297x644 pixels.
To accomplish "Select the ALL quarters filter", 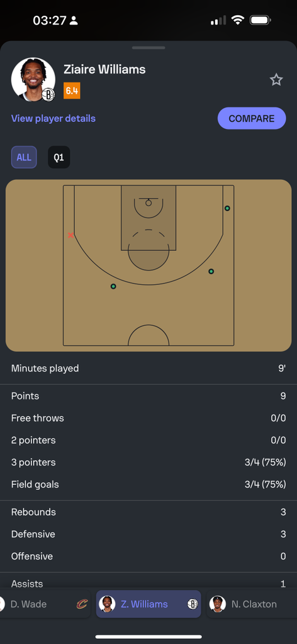I will coord(24,157).
